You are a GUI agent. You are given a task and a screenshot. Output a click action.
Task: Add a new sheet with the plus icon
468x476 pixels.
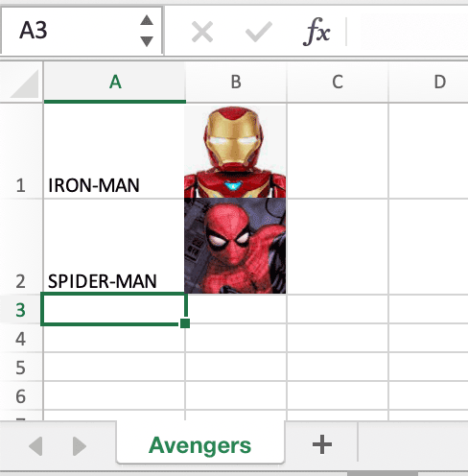coord(322,444)
